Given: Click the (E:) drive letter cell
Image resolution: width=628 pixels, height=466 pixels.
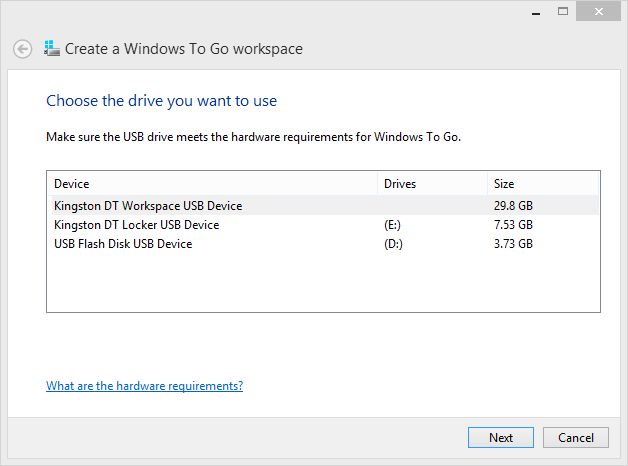Looking at the screenshot, I should click(x=392, y=225).
